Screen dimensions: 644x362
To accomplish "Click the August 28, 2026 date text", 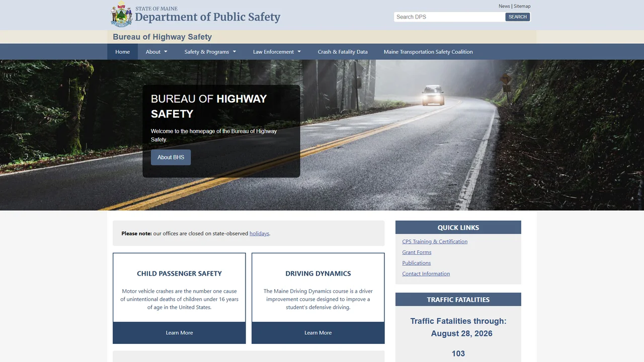I will click(462, 333).
